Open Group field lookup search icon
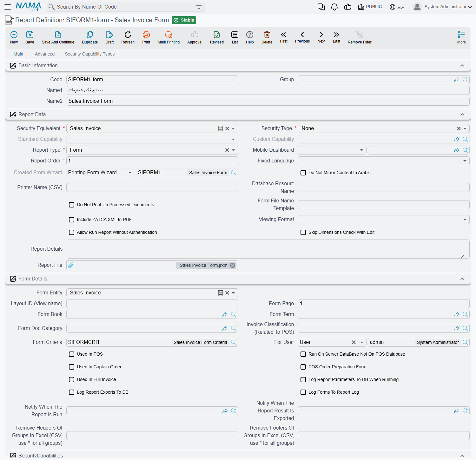Image resolution: width=476 pixels, height=460 pixels. 465,80
